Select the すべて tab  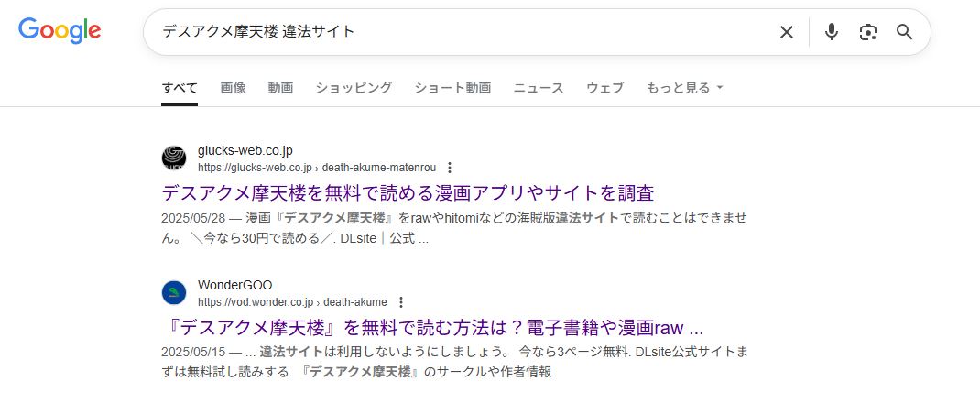tap(180, 88)
